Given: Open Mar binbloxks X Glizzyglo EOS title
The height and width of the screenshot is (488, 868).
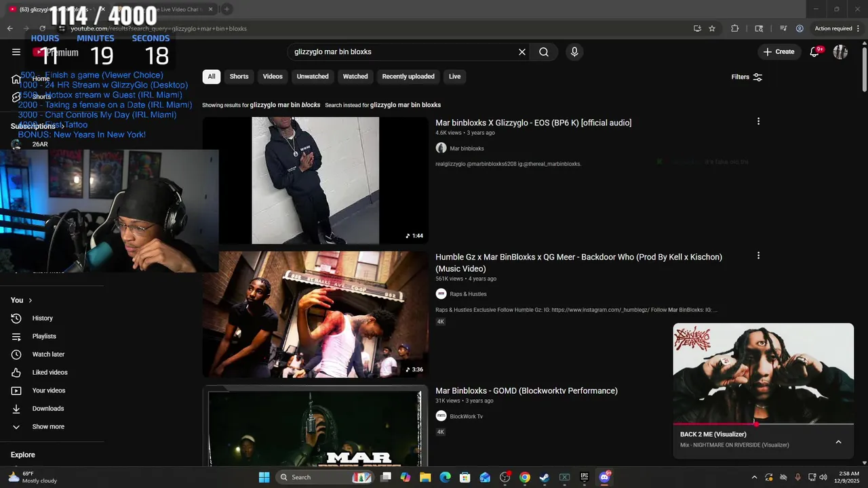Looking at the screenshot, I should (x=533, y=123).
